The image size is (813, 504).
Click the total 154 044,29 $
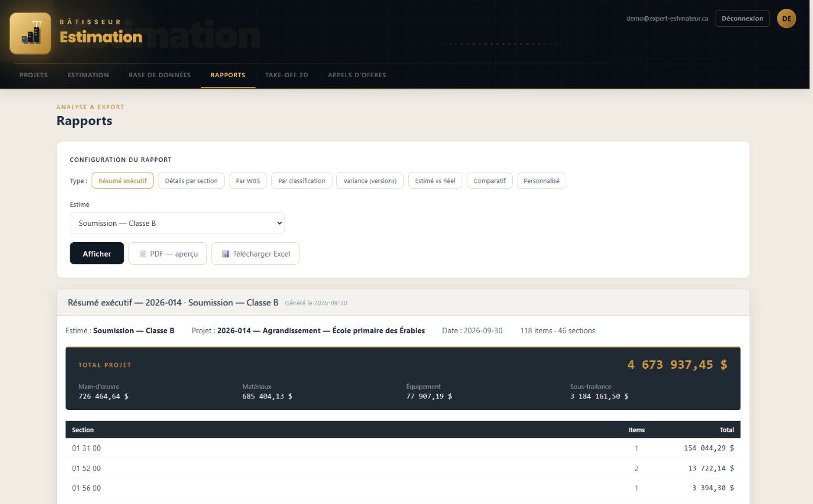(709, 448)
